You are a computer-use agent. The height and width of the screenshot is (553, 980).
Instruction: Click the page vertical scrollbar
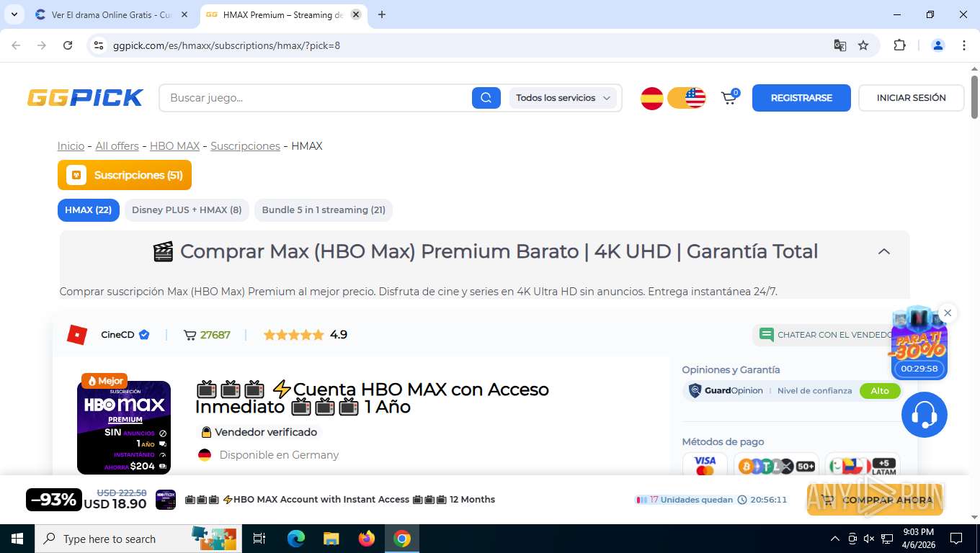974,97
